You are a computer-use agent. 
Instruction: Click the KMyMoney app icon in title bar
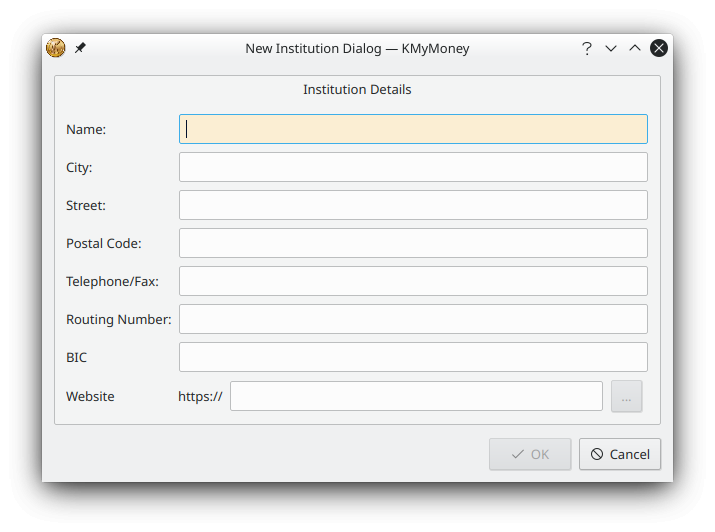click(x=56, y=48)
